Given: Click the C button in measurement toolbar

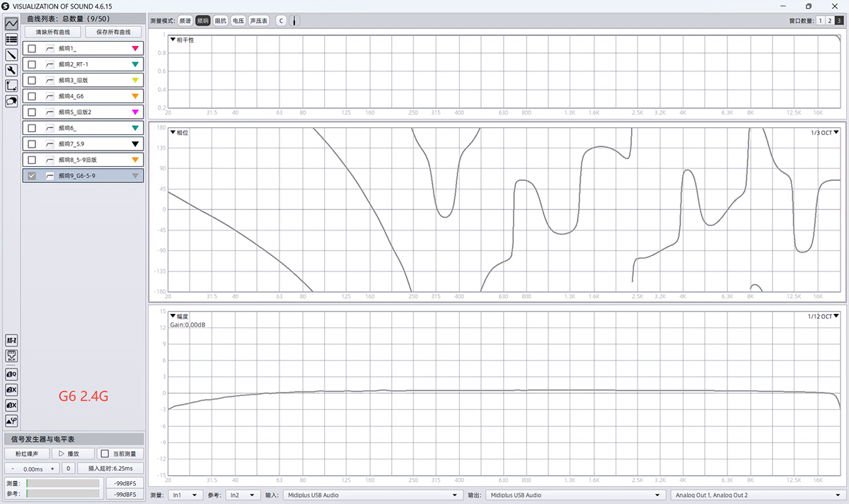Looking at the screenshot, I should 281,20.
